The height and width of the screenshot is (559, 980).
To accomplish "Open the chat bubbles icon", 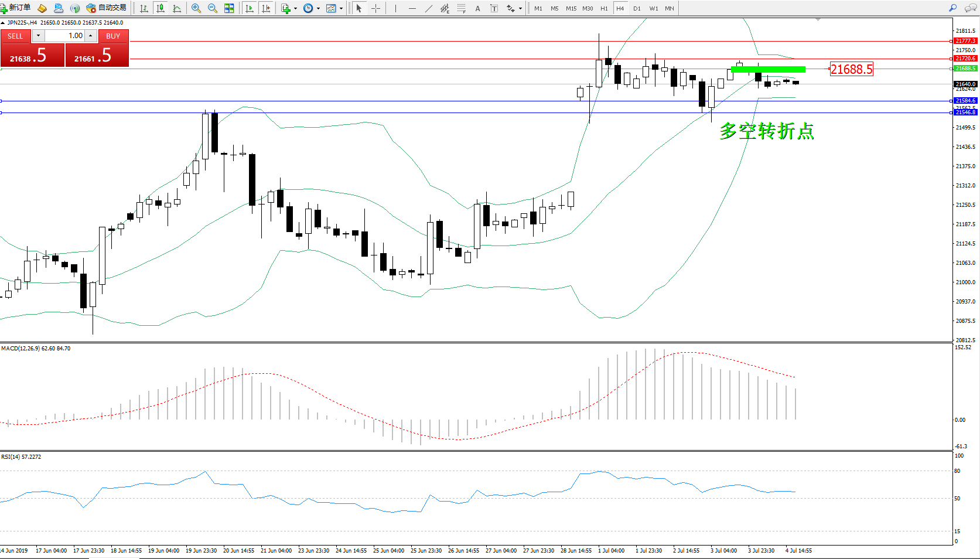I will coord(971,8).
